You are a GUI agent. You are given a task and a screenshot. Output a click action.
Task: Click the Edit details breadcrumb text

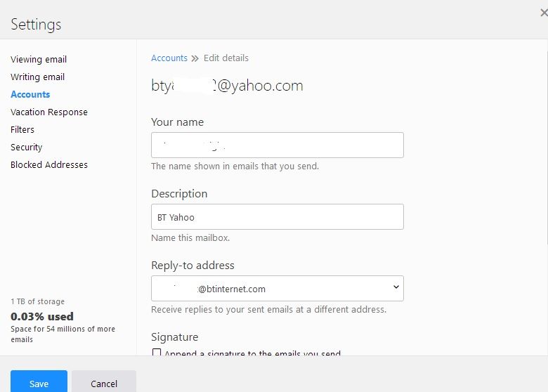[x=226, y=58]
